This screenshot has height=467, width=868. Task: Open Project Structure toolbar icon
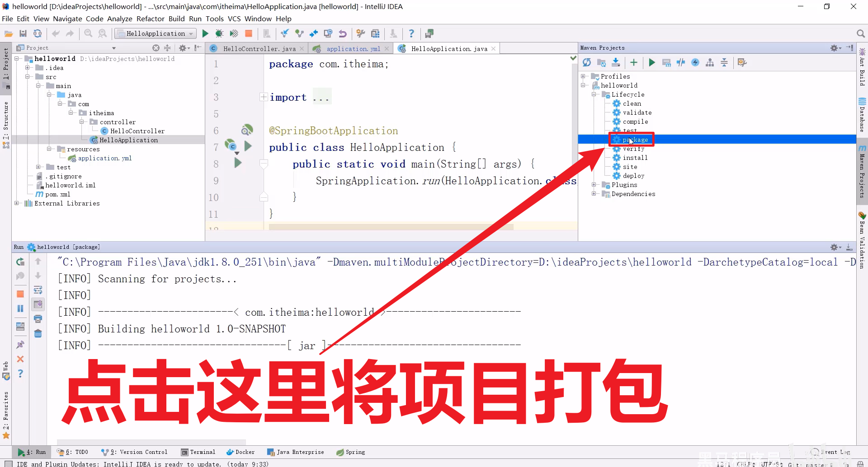click(375, 33)
